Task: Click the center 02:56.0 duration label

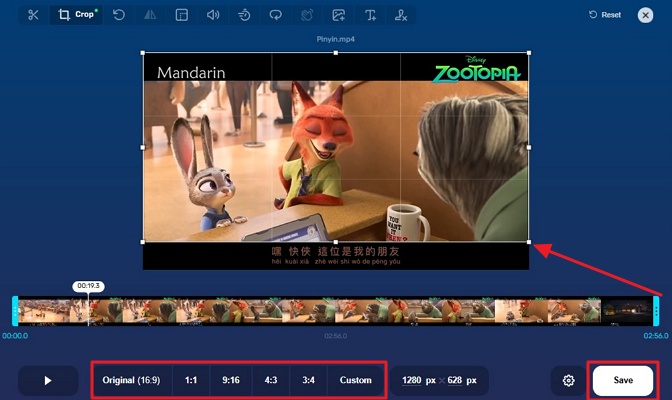Action: coord(336,336)
